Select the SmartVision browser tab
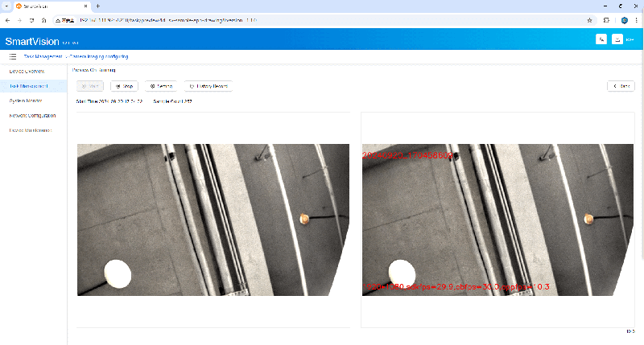This screenshot has height=345, width=644. (x=52, y=6)
